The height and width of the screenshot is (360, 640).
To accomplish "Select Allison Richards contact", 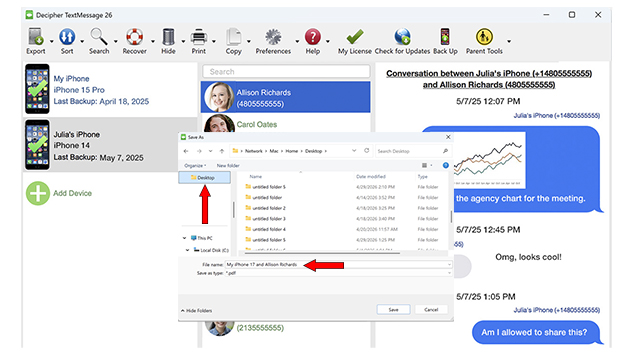I will point(286,97).
